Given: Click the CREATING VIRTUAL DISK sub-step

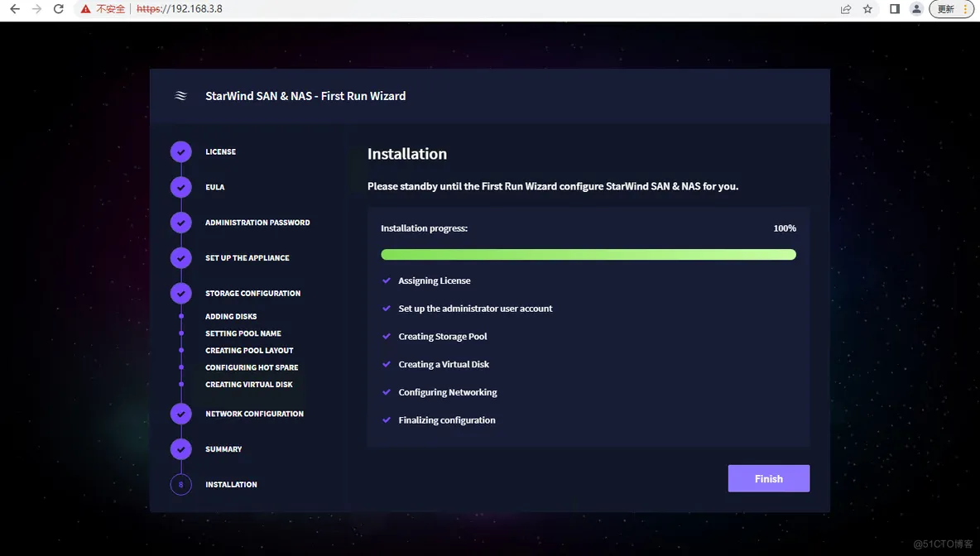Looking at the screenshot, I should coord(249,384).
